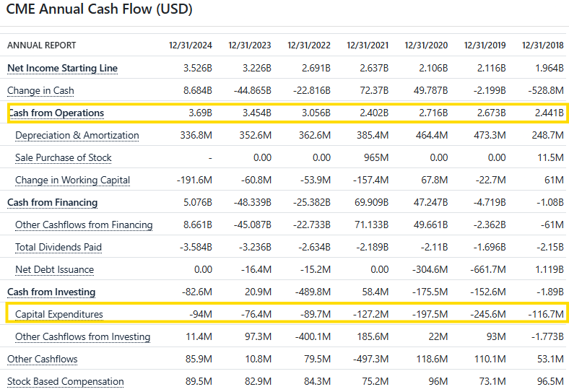Click change in cash value 72.37B
This screenshot has height=392, width=569.
click(374, 91)
